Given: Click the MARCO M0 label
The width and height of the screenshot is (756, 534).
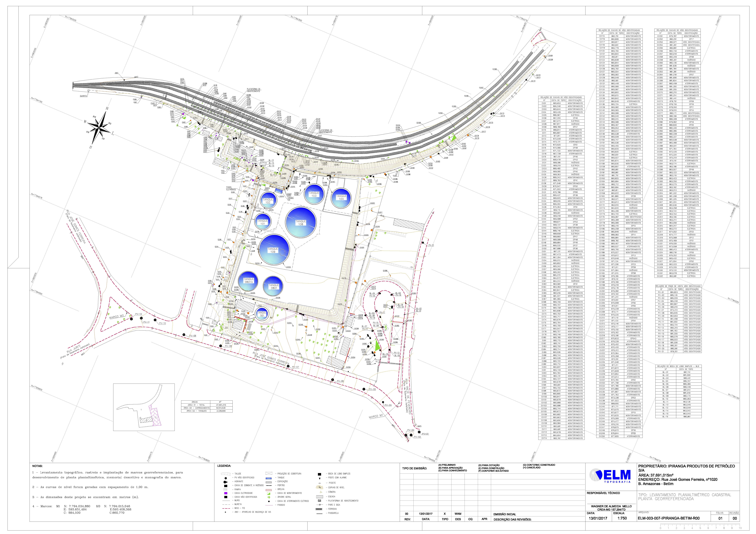Looking at the screenshot, I should point(117,317).
